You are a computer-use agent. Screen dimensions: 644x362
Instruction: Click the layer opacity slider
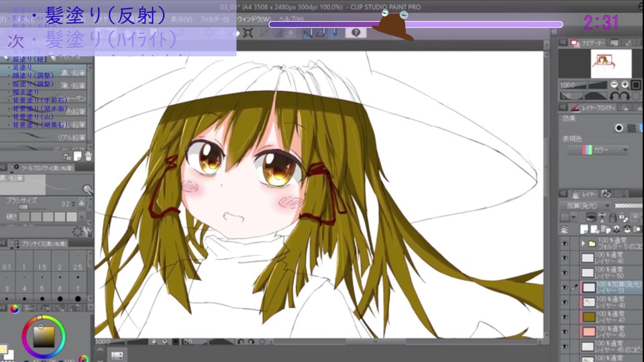click(x=629, y=206)
